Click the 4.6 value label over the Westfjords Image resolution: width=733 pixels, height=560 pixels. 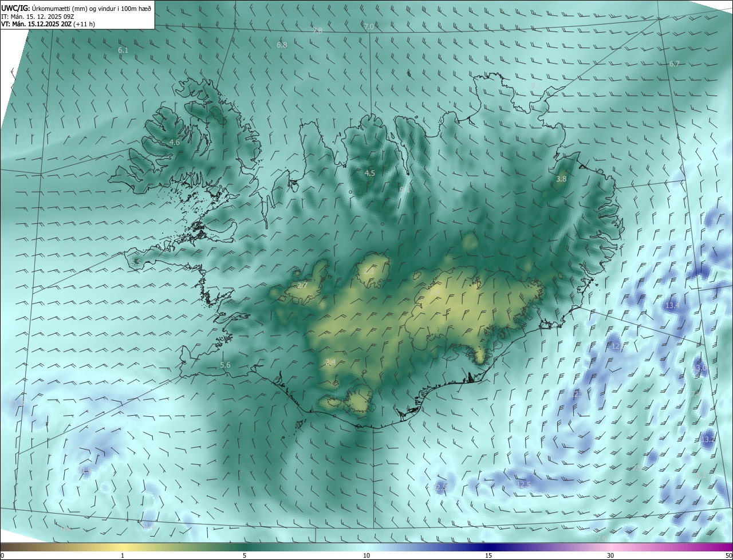[x=175, y=142]
